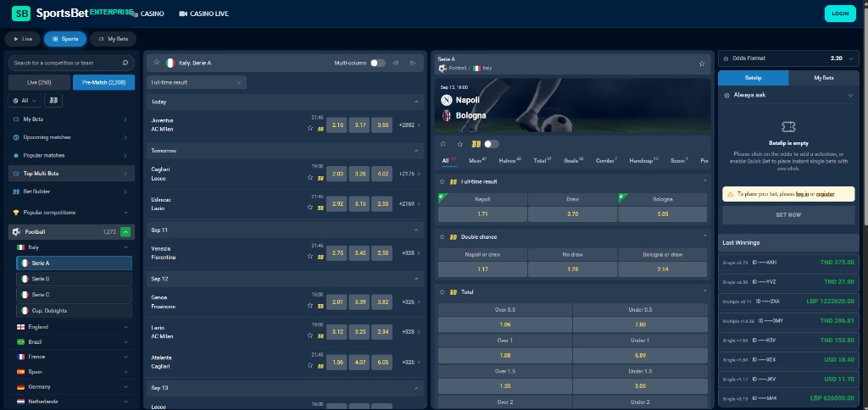Viewport: 868px width, 410px height.
Task: Star the Cagliari vs Lecce match
Action: pos(310,178)
